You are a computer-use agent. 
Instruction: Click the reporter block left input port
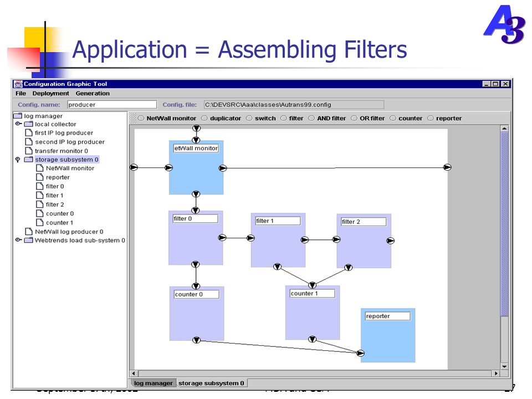coord(360,353)
